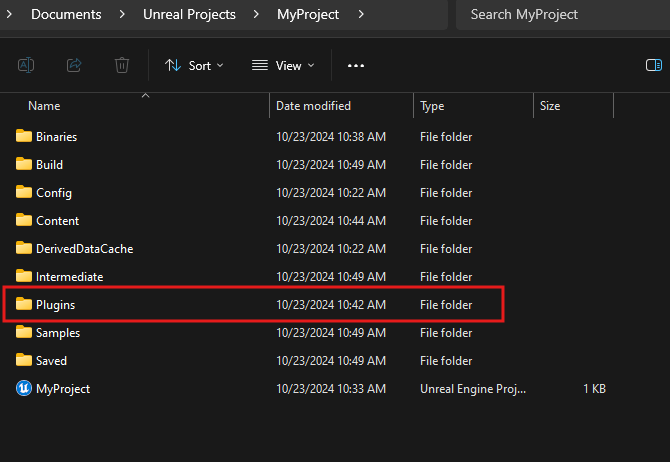The image size is (670, 462).
Task: Click the Content folder icon
Action: point(24,221)
